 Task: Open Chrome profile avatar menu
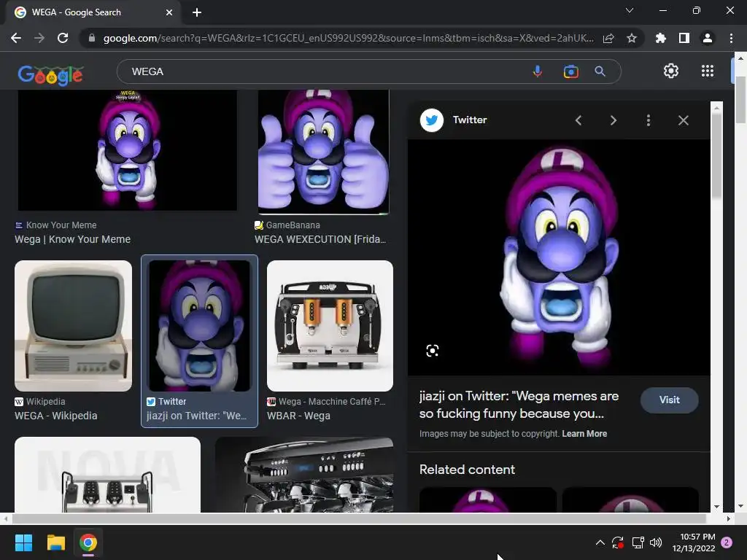coord(708,38)
